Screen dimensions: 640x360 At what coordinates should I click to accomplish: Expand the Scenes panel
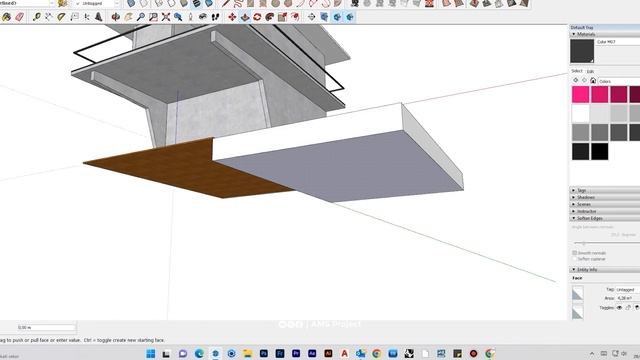point(574,204)
